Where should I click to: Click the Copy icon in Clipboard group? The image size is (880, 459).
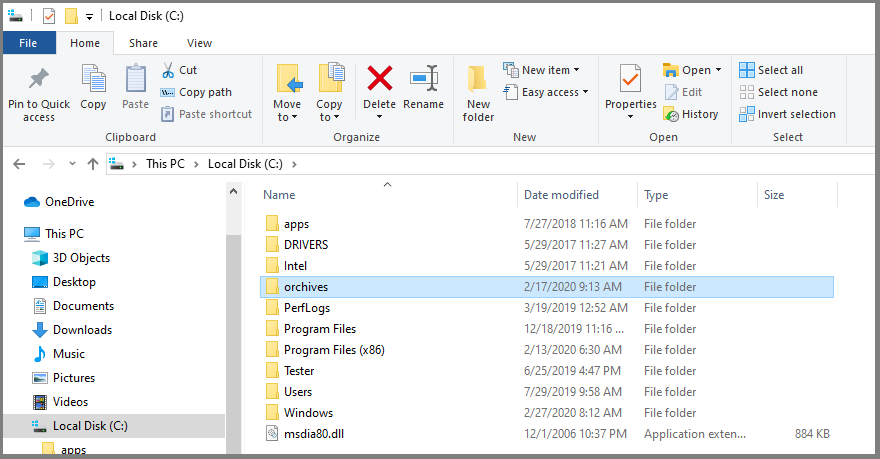point(93,80)
